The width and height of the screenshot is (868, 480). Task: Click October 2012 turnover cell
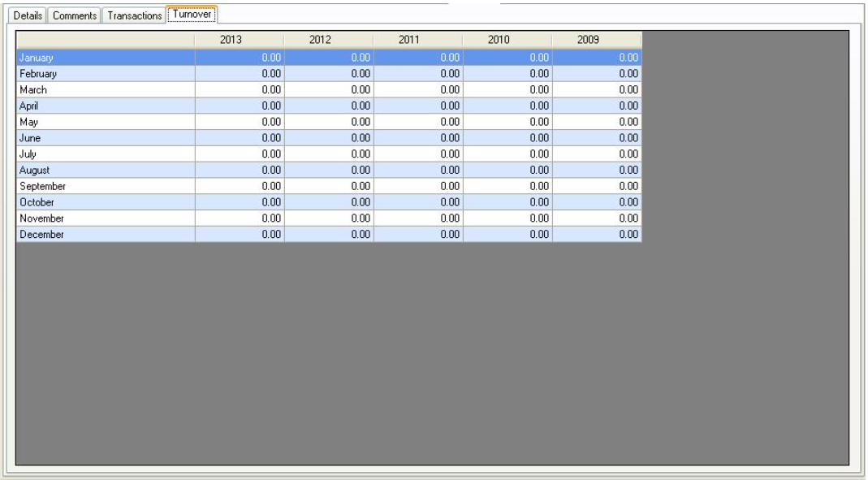coord(329,202)
